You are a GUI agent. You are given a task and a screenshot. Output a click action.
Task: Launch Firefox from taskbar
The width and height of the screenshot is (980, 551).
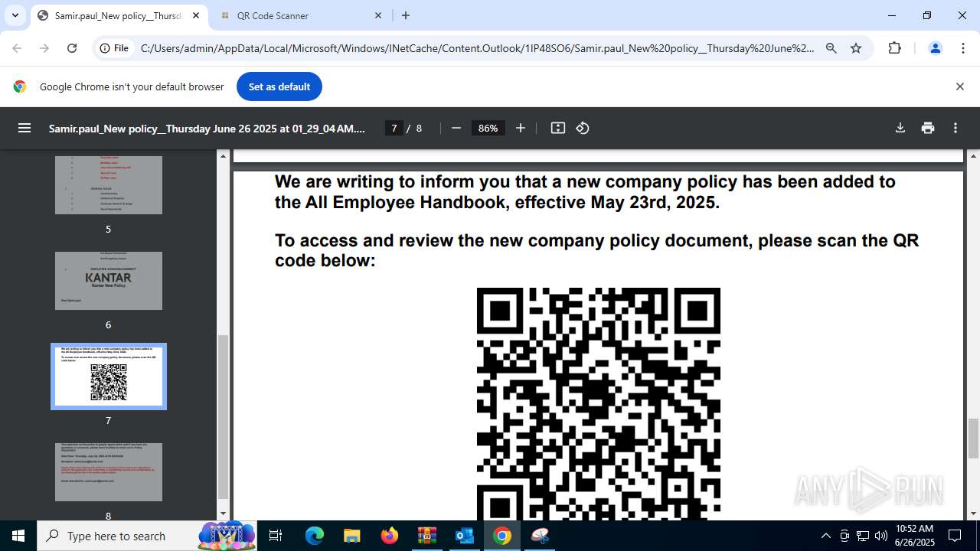[x=390, y=536]
